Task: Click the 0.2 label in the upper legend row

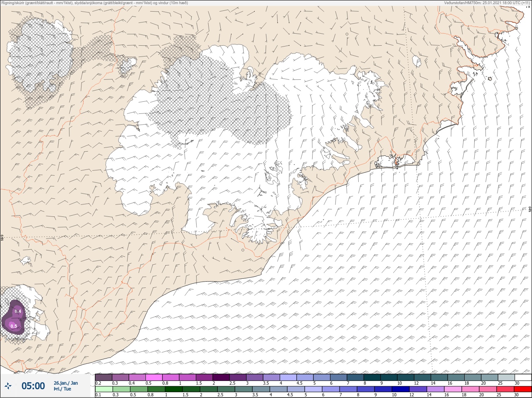Action: pos(98,383)
